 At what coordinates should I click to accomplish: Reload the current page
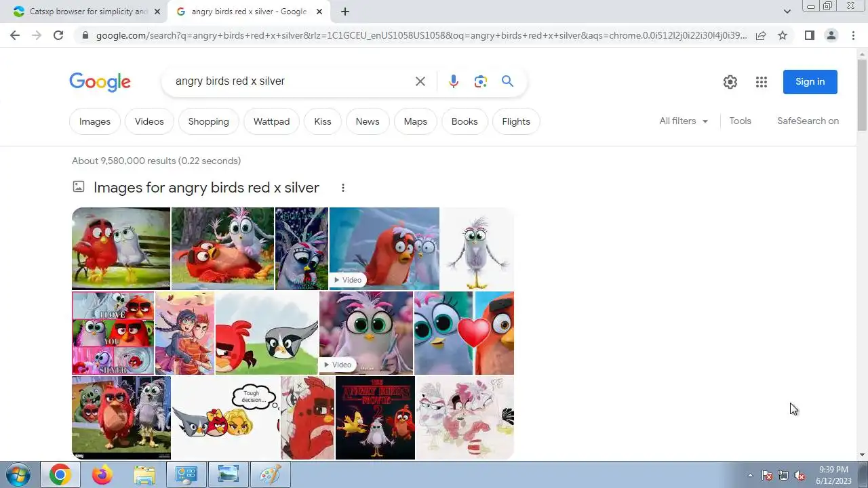click(x=58, y=35)
